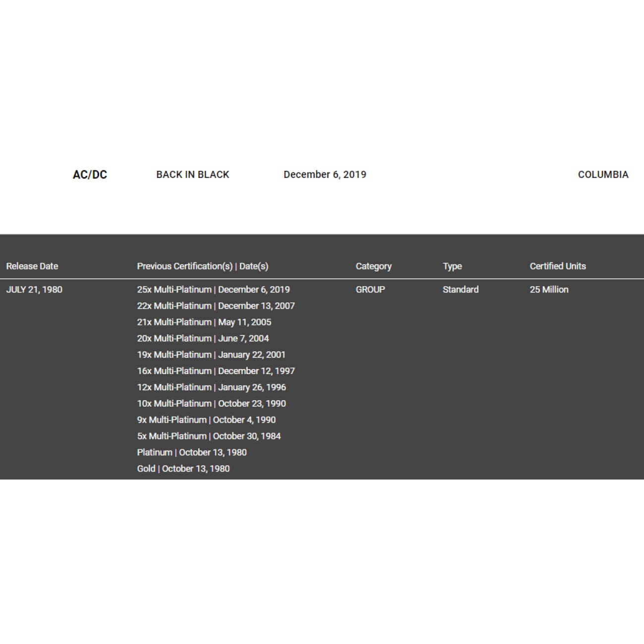Click the 5x Multi-Platinum October 30, 1984 row

[x=209, y=436]
